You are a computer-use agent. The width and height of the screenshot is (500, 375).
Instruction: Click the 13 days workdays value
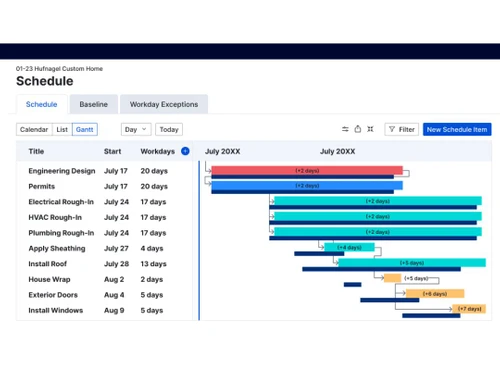[153, 264]
